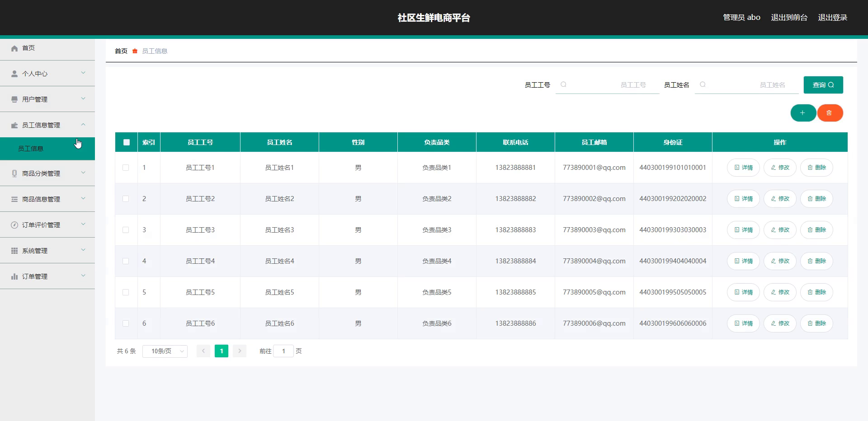Screen dimensions: 868x421
Task: Click the 查询 search button
Action: click(823, 85)
